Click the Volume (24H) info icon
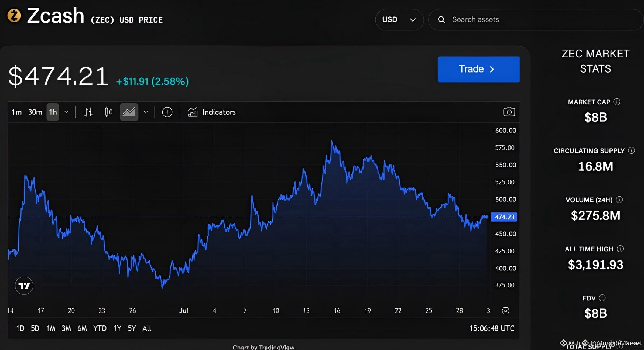644x350 pixels. click(x=619, y=200)
